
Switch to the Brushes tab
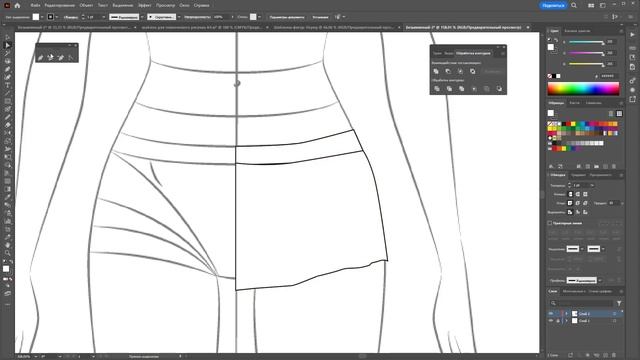click(x=574, y=103)
